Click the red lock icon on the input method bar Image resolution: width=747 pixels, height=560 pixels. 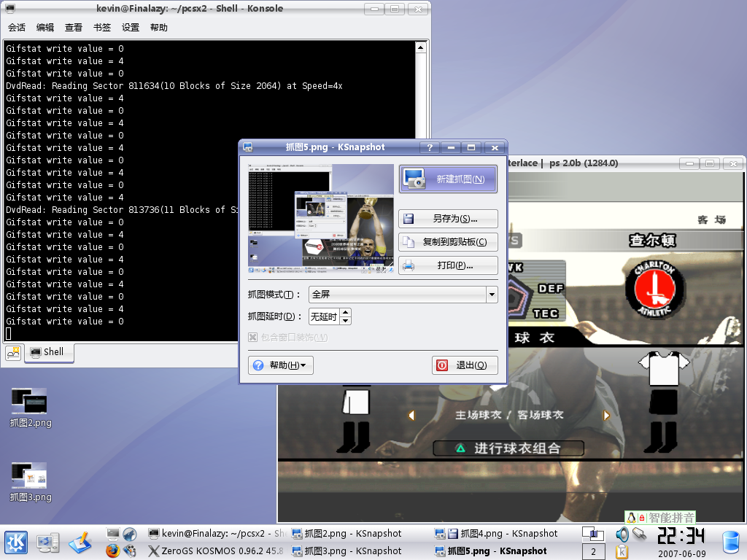642,518
